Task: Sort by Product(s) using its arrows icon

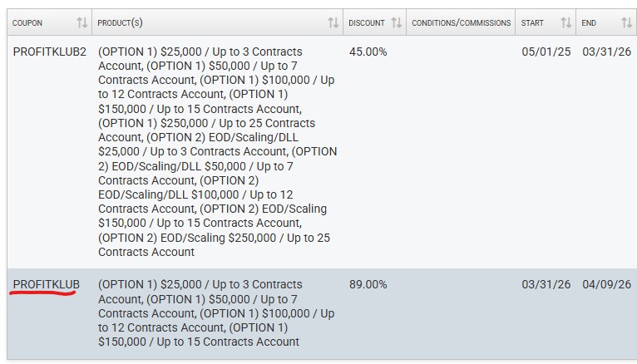Action: (333, 23)
